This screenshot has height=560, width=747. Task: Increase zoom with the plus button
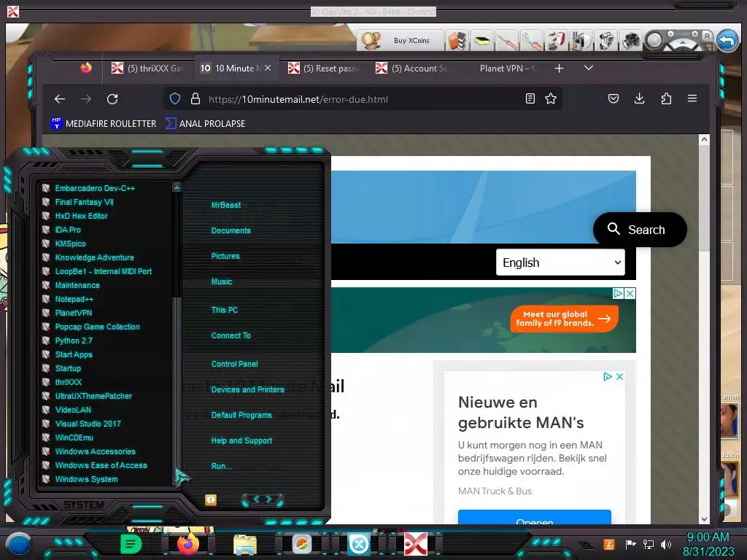(x=694, y=34)
